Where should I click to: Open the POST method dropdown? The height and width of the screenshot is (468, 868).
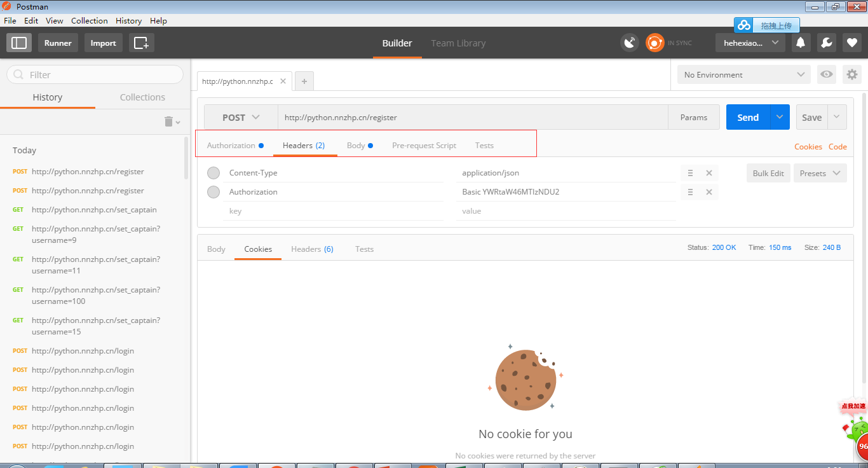[241, 118]
